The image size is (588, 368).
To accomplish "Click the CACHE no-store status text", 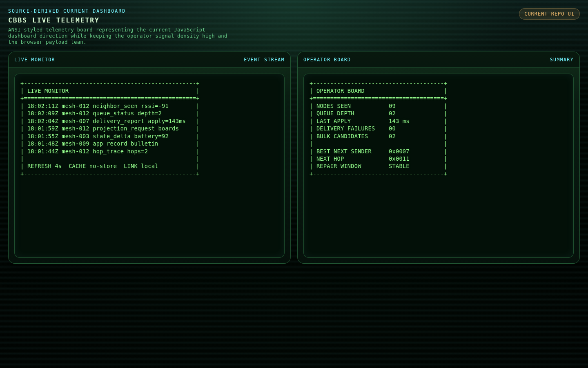I will coord(93,166).
